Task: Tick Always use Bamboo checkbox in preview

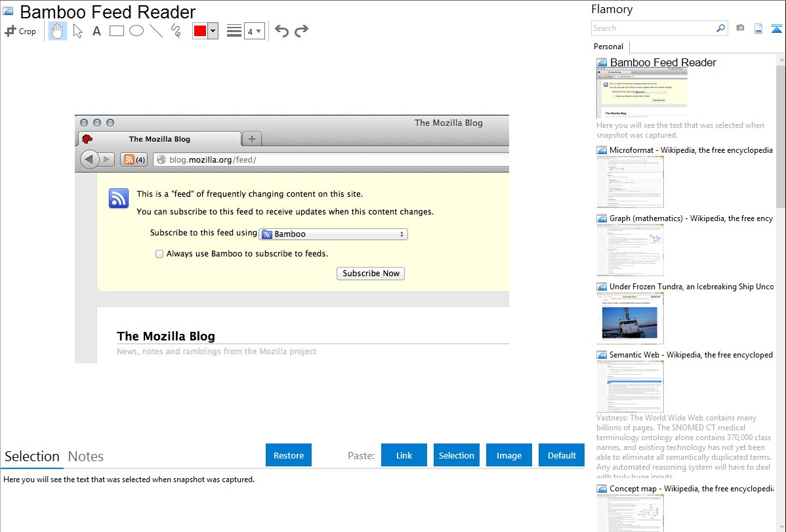Action: 159,254
